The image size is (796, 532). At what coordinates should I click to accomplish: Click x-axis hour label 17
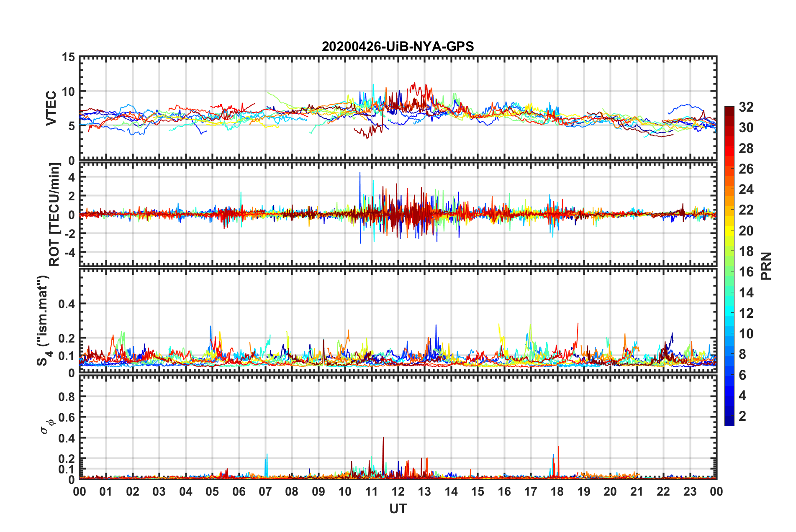pyautogui.click(x=531, y=491)
